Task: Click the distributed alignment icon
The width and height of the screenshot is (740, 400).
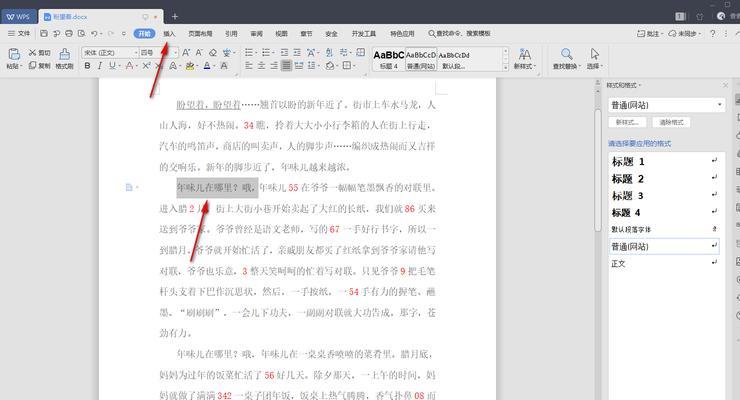Action: tap(299, 66)
